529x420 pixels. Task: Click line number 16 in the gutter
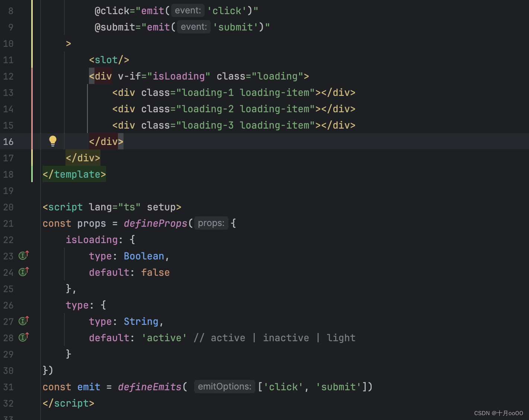click(8, 142)
